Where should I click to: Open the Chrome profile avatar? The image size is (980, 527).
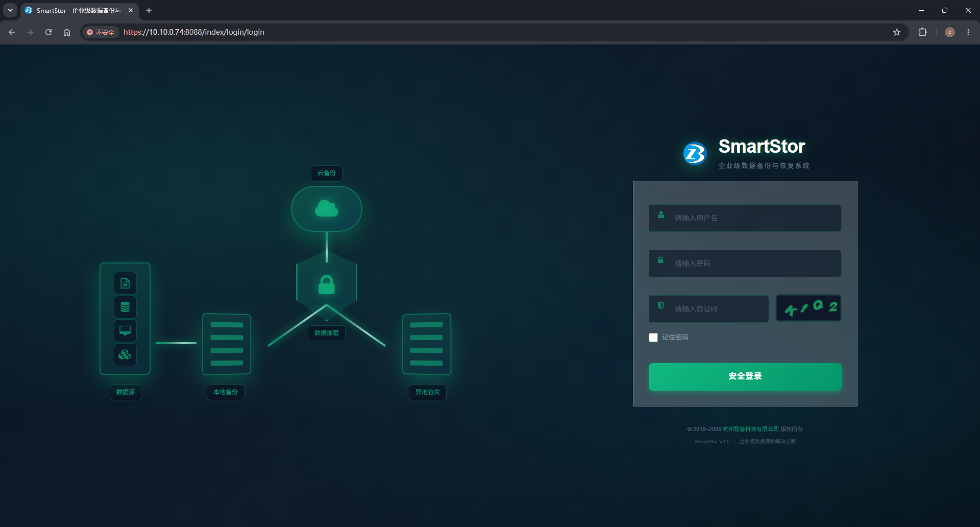pos(950,32)
